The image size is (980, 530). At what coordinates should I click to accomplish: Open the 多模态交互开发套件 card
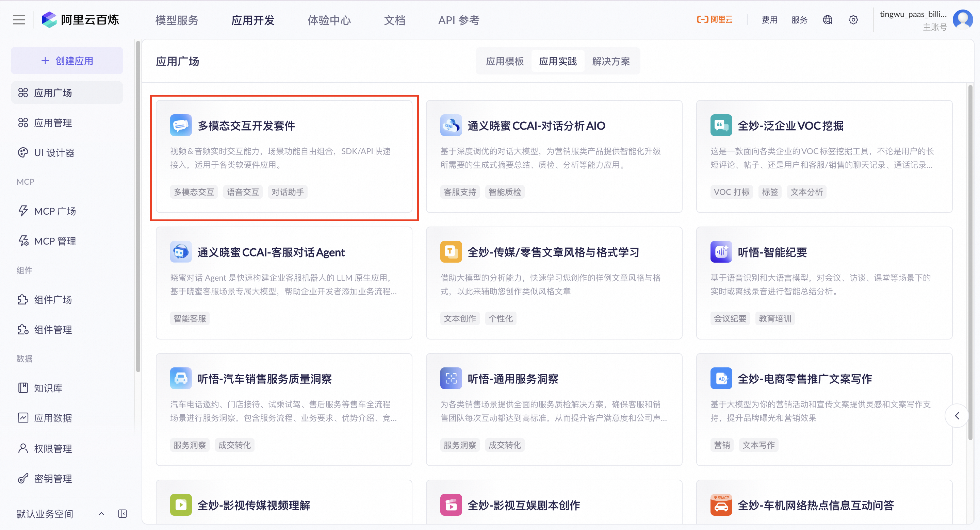coord(284,156)
